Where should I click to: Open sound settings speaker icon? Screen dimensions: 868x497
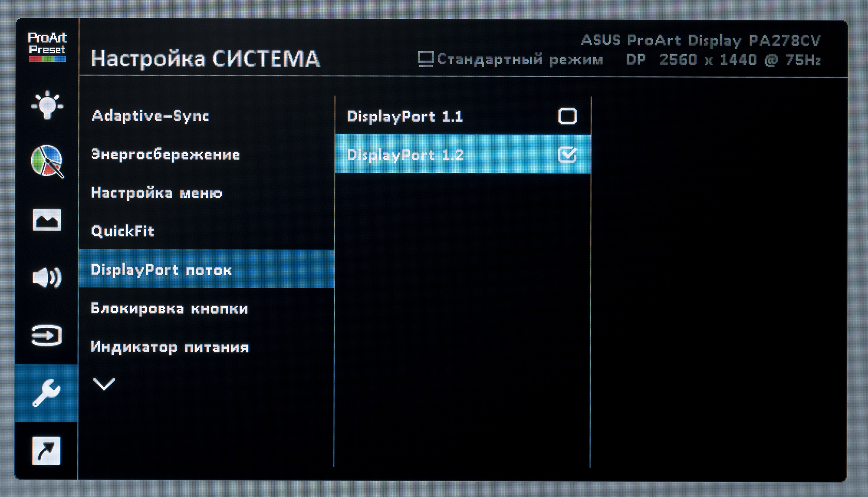point(47,277)
